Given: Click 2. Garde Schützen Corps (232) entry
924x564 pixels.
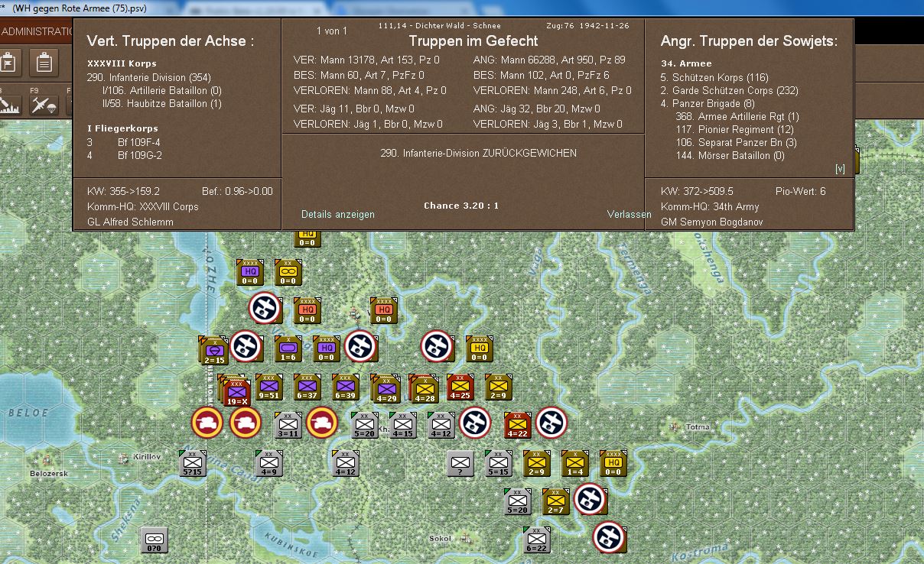Looking at the screenshot, I should pyautogui.click(x=729, y=90).
